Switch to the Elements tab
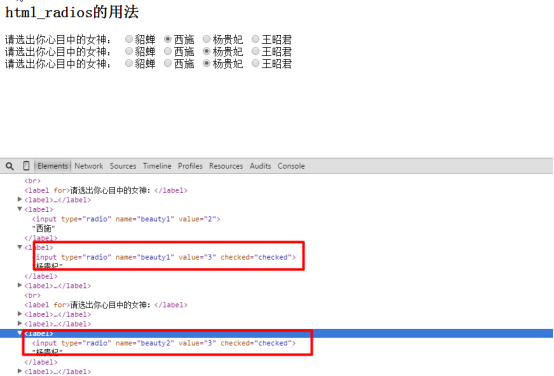 (x=52, y=166)
